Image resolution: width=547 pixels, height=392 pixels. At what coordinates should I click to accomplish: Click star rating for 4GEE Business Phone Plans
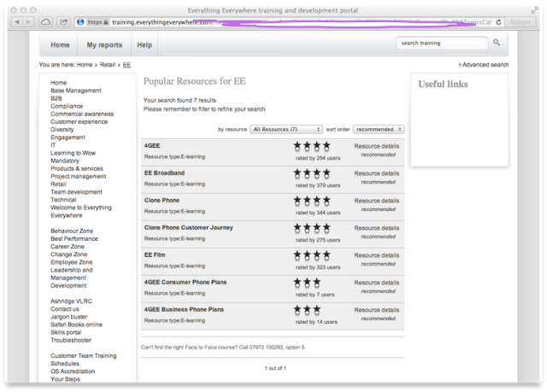307,310
